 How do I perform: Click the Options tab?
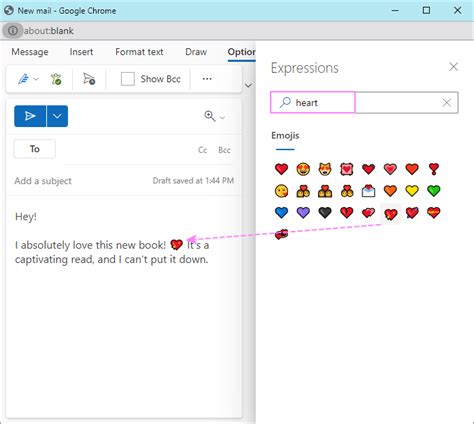point(242,52)
